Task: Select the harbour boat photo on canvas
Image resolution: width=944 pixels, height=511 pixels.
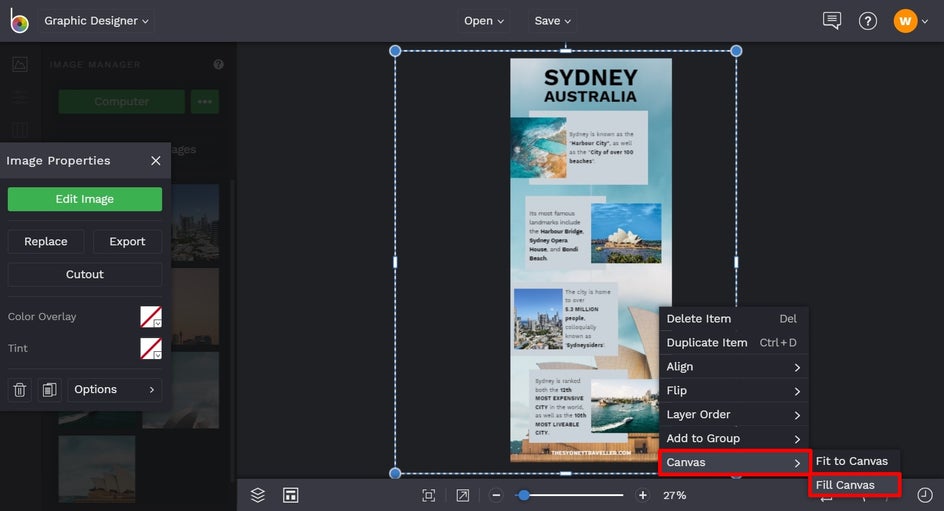Action: 625,406
